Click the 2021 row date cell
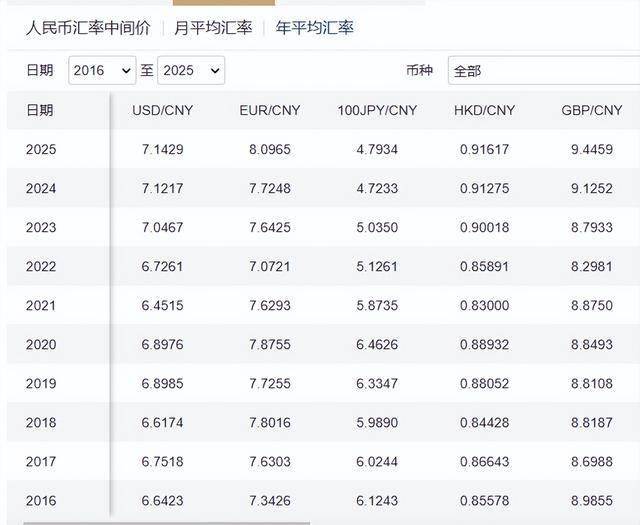Image resolution: width=640 pixels, height=525 pixels. click(x=41, y=306)
